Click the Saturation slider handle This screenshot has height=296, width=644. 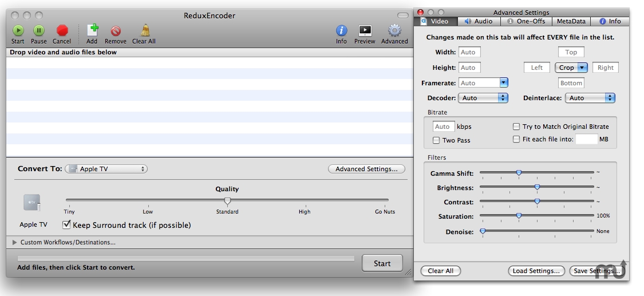[x=519, y=215]
